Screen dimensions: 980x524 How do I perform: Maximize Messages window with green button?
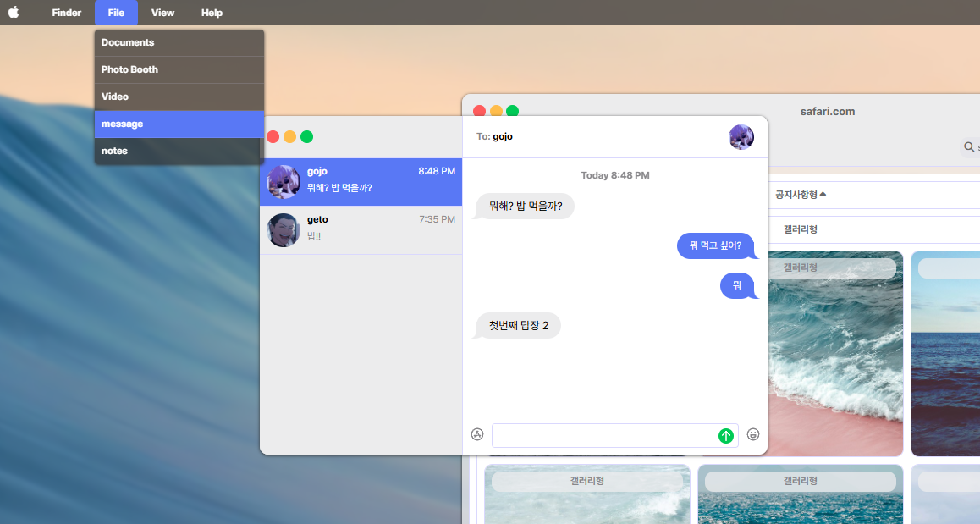coord(307,137)
